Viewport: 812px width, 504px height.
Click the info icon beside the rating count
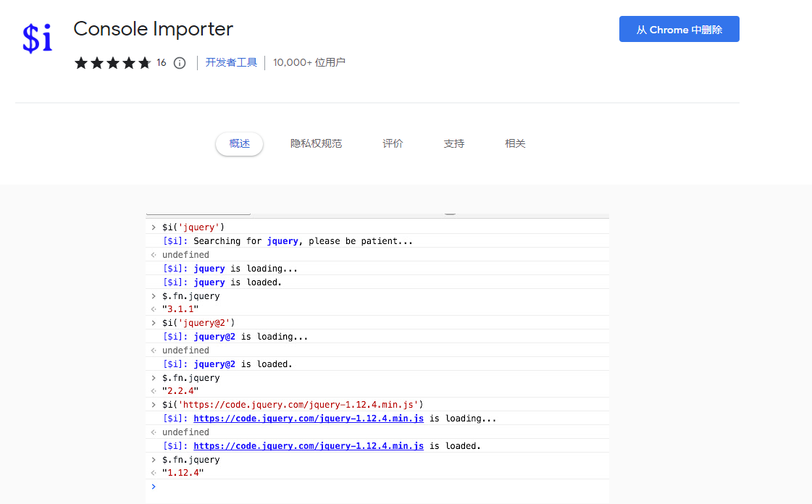(179, 63)
